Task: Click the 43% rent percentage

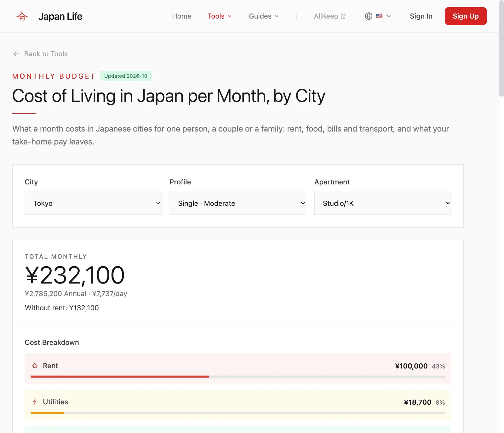Action: [438, 366]
